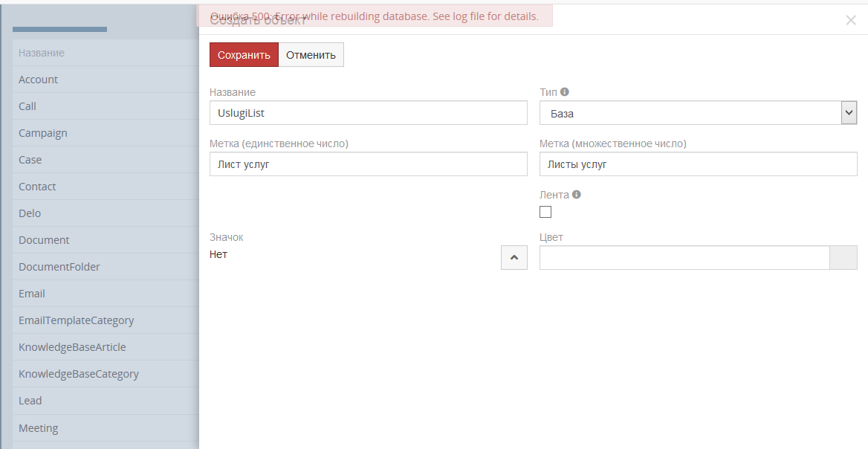Enable the Лента checkbox
868x449 pixels.
[545, 212]
